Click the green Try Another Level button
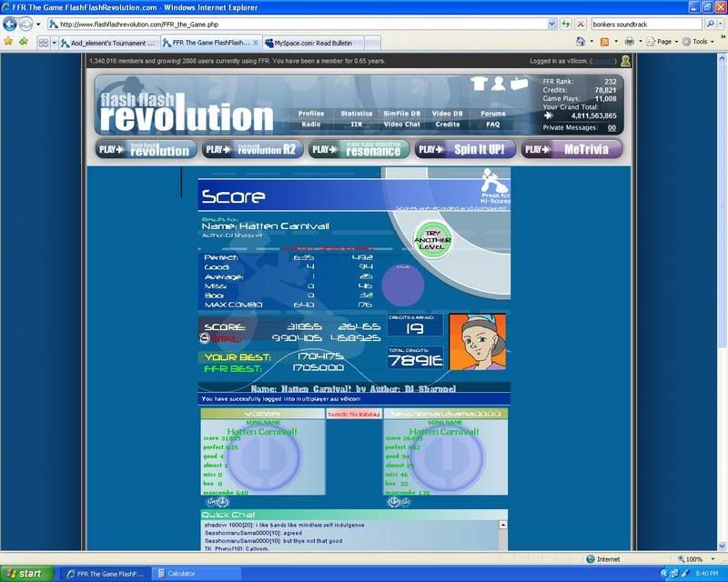Viewport: 728px width, 582px height. 432,239
